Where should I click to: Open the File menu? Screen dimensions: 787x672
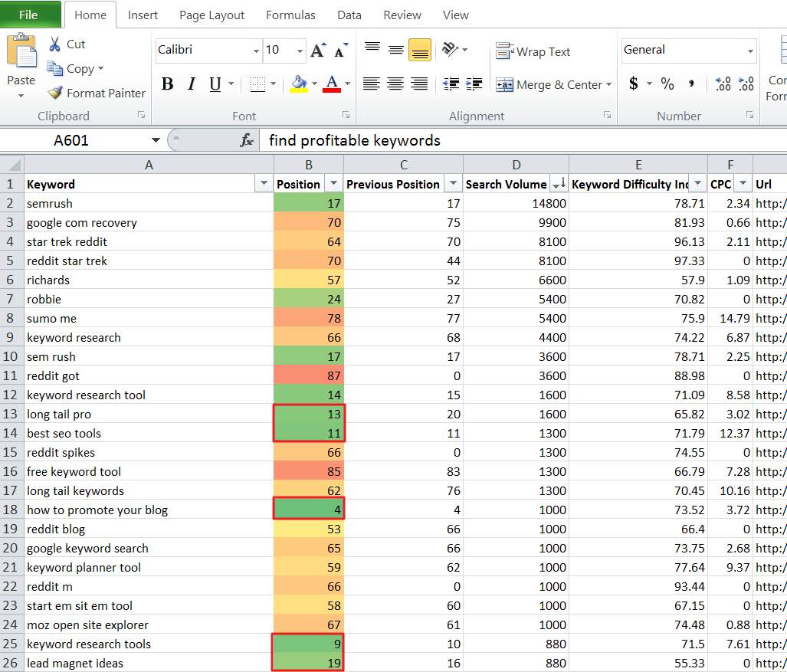point(29,15)
